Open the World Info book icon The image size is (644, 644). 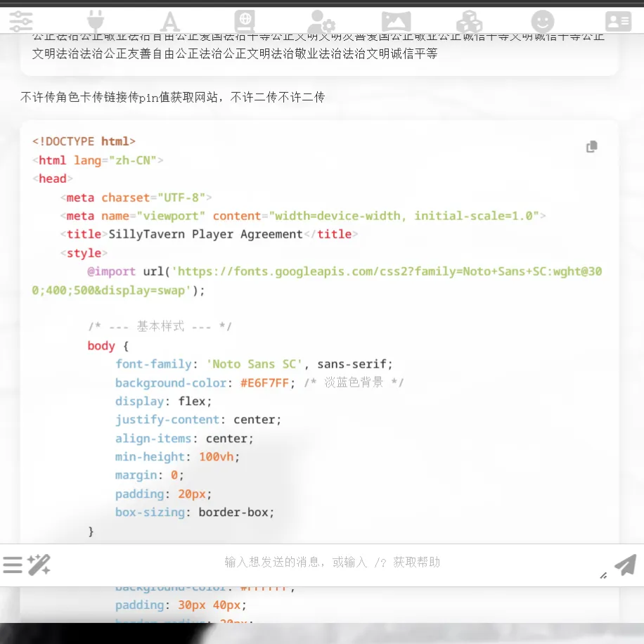tap(245, 21)
